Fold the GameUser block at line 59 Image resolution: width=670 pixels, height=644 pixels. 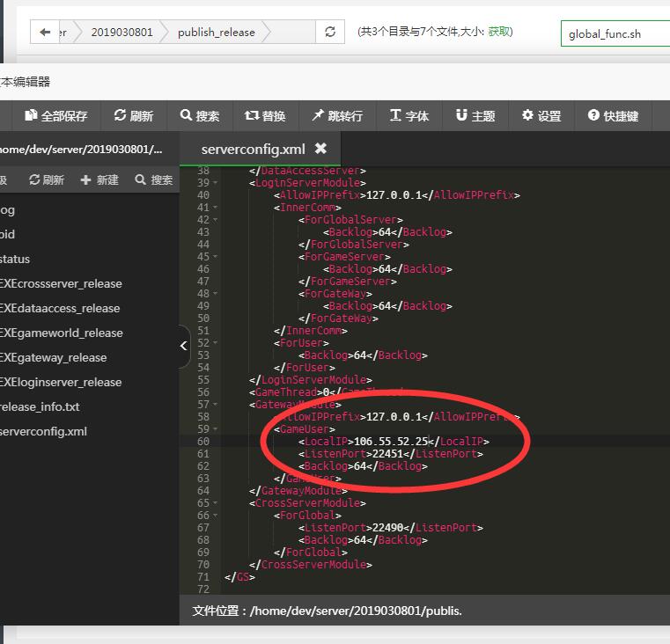[217, 429]
